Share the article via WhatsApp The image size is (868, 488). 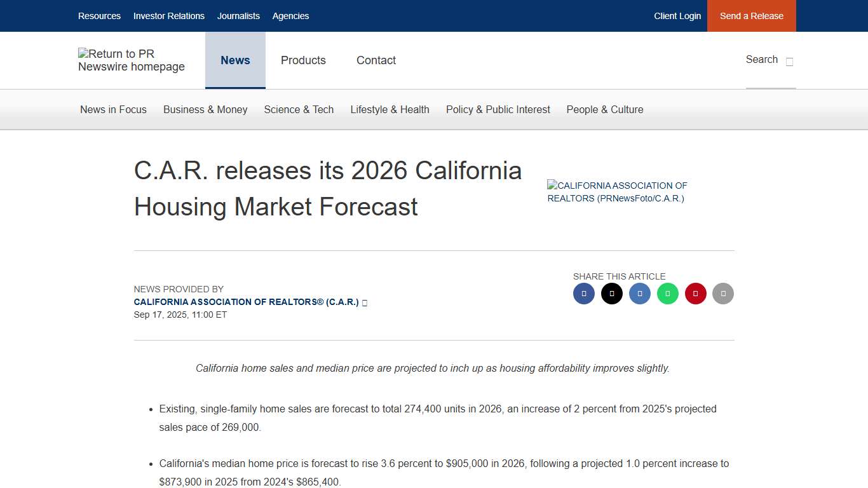(x=668, y=294)
